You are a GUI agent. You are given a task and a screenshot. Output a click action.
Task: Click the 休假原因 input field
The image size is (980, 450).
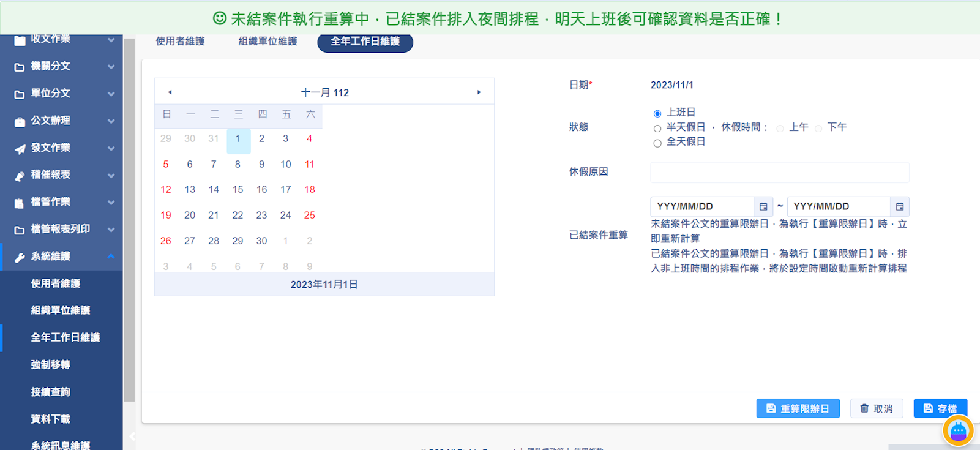pos(779,173)
